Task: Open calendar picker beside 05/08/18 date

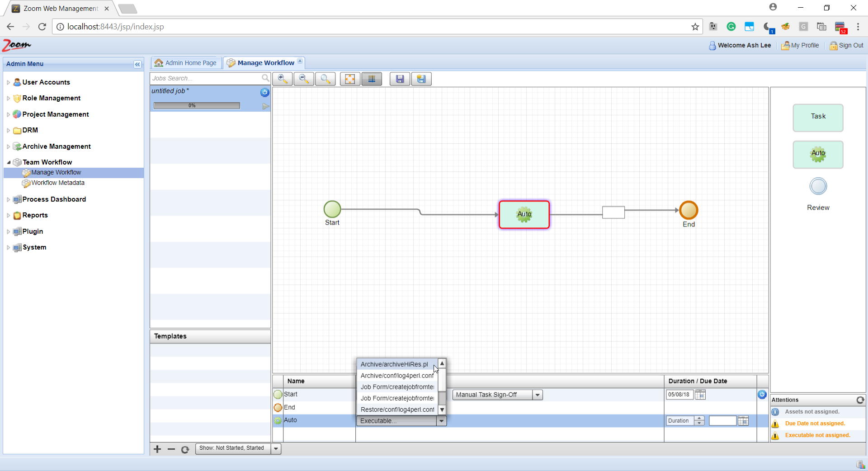Action: click(700, 395)
